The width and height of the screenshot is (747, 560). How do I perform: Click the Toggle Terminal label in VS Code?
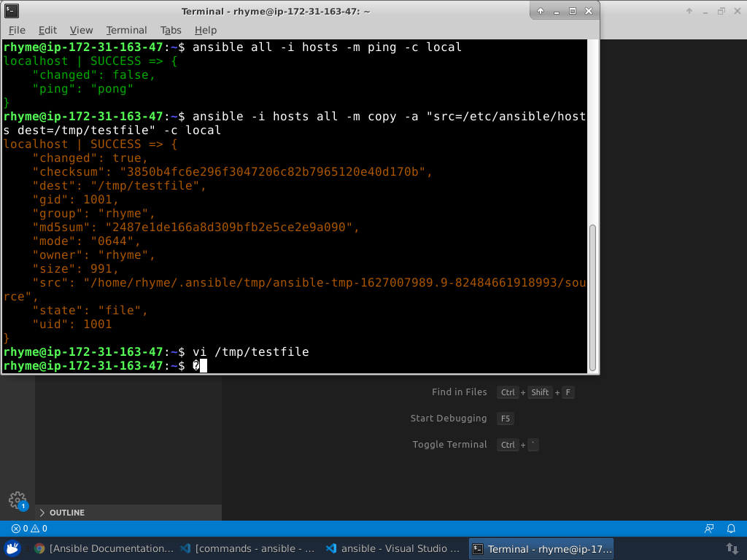(x=449, y=444)
